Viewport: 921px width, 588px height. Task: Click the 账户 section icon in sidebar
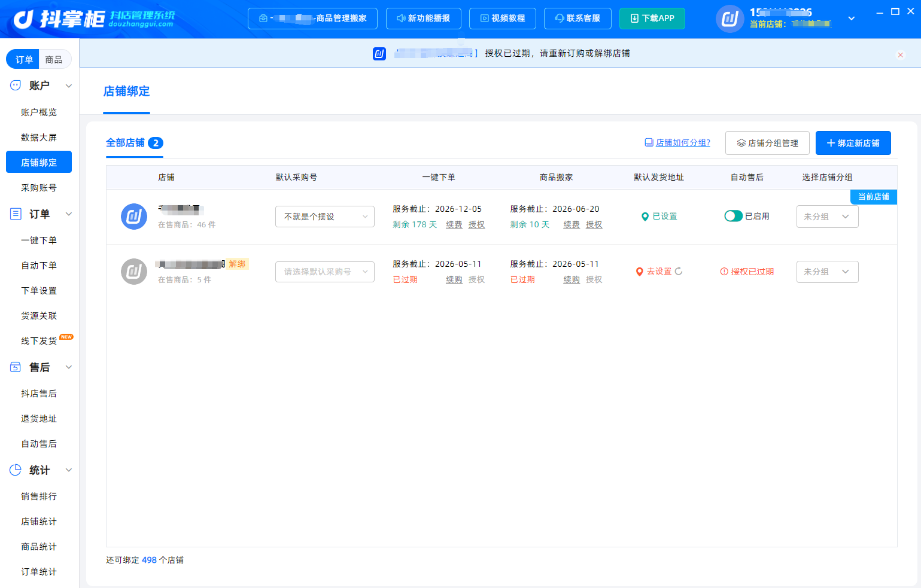[x=16, y=86]
